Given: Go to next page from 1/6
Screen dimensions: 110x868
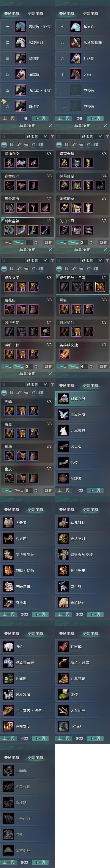Looking at the screenshot, I should (x=40, y=118).
